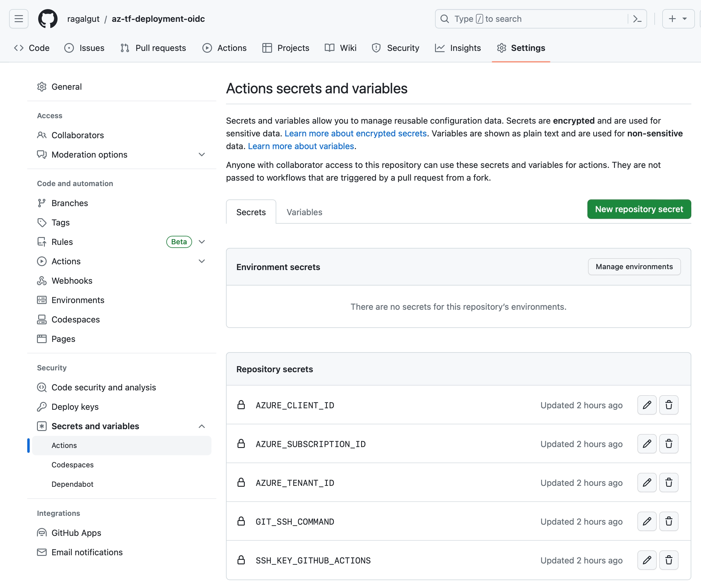Viewport: 701px width, 588px height.
Task: Click New repository secret button
Action: click(x=639, y=209)
